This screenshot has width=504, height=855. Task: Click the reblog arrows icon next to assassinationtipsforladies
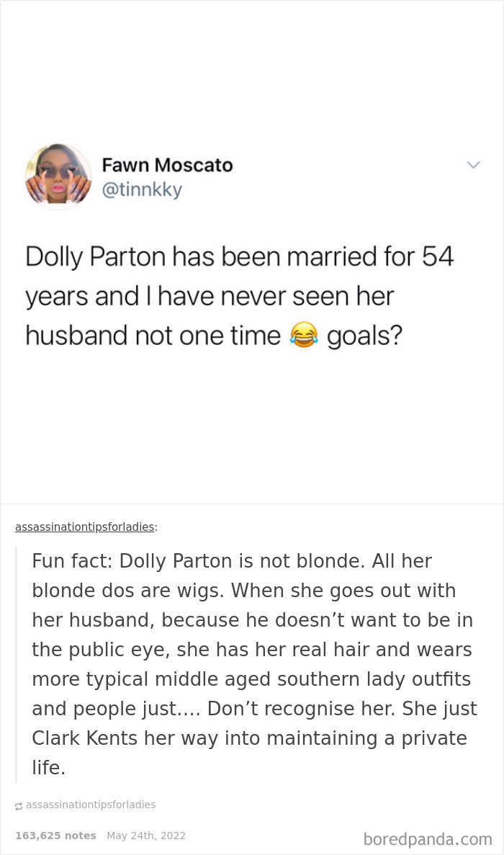pyautogui.click(x=21, y=805)
